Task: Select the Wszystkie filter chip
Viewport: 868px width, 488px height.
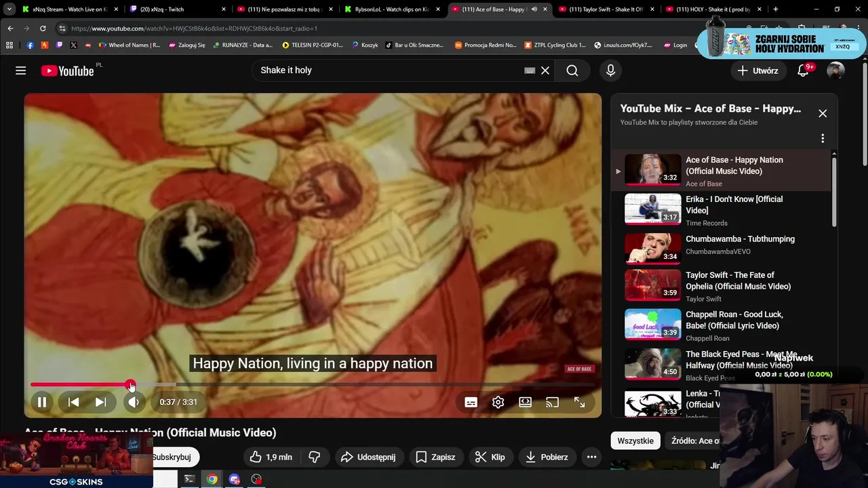Action: tap(635, 441)
